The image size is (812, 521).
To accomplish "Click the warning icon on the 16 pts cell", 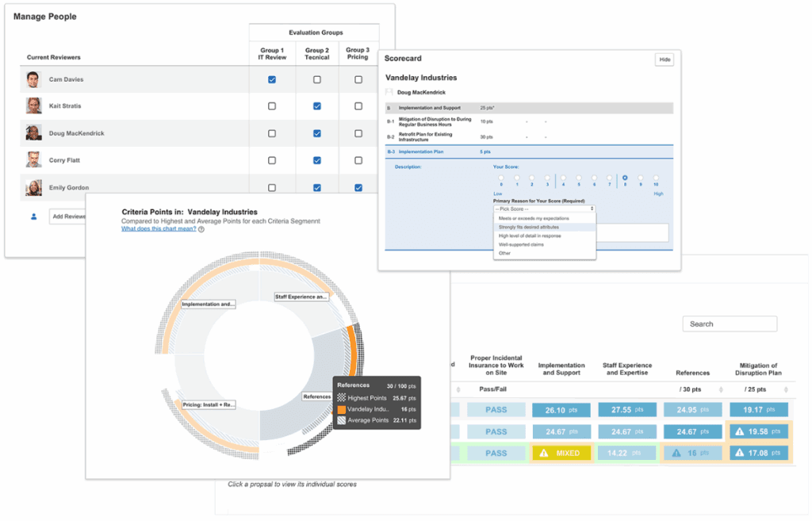I will (675, 454).
